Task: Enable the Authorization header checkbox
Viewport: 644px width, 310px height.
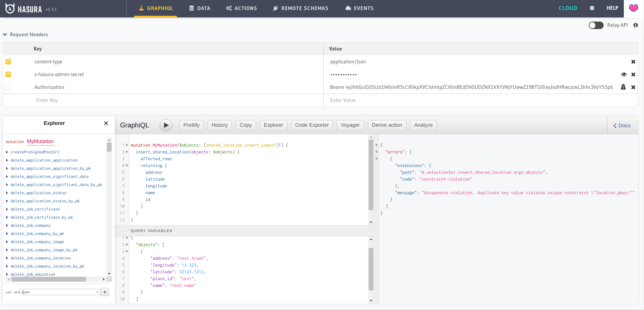Action: (8, 87)
